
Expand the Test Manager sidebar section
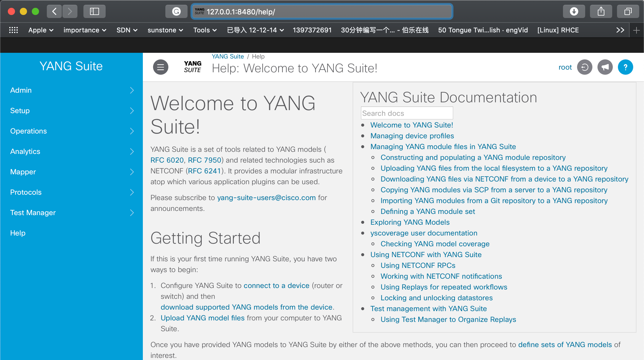[x=71, y=213]
